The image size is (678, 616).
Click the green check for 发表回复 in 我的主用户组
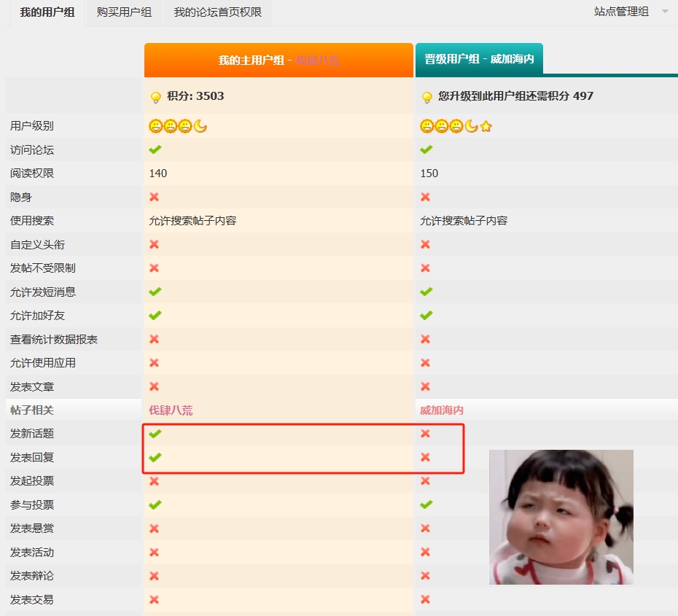click(155, 457)
